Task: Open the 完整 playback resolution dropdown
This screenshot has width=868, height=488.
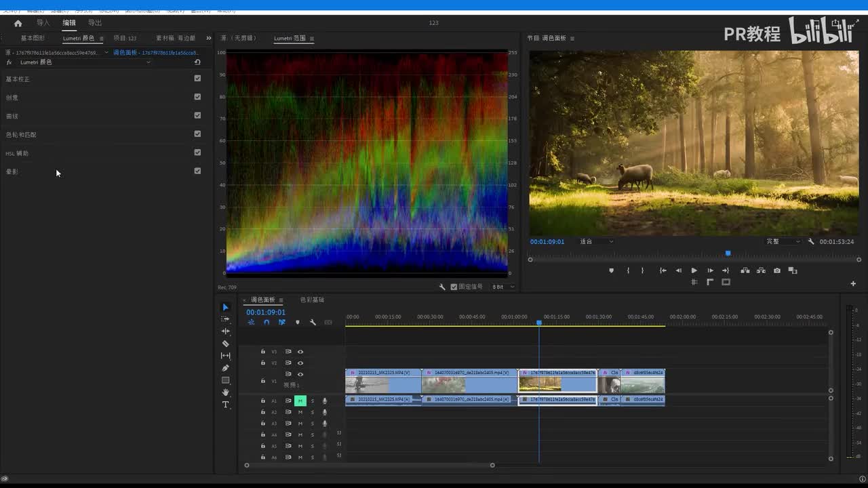Action: point(783,241)
